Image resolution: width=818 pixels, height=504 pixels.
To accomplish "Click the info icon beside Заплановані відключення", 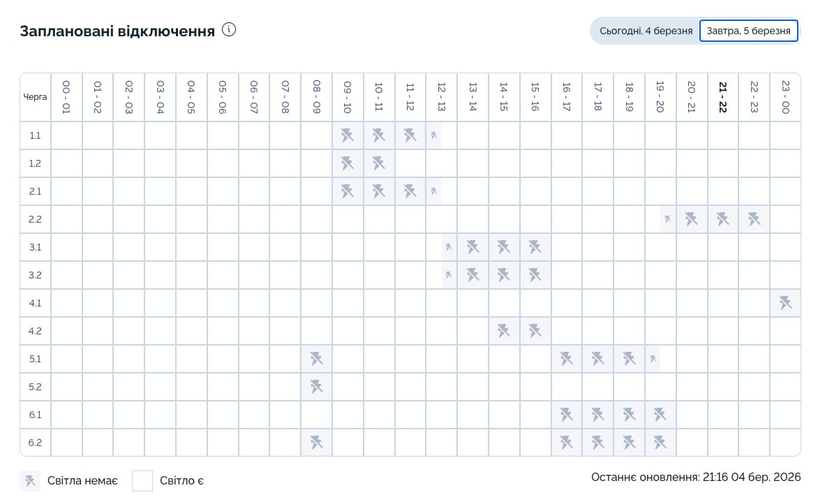I will click(229, 30).
